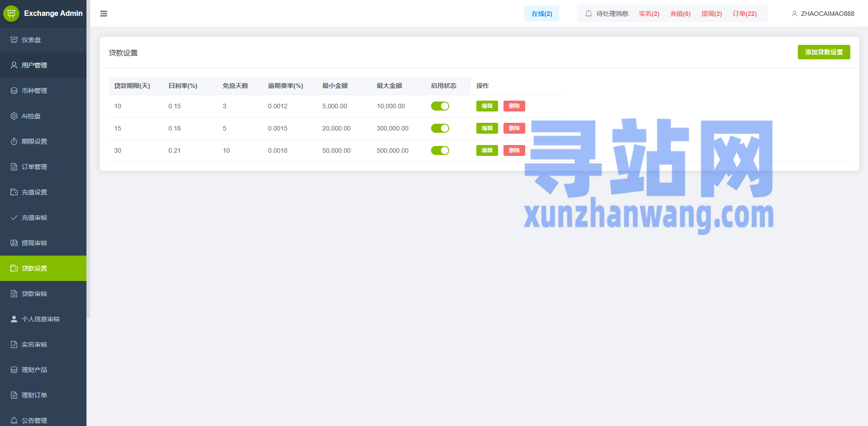This screenshot has height=426, width=868.
Task: Click the 个人信息审核 person icon
Action: tap(14, 319)
